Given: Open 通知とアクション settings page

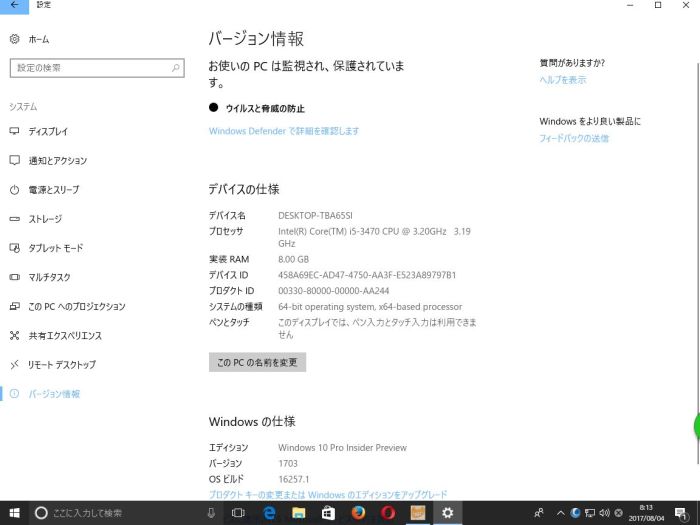Looking at the screenshot, I should click(x=57, y=160).
